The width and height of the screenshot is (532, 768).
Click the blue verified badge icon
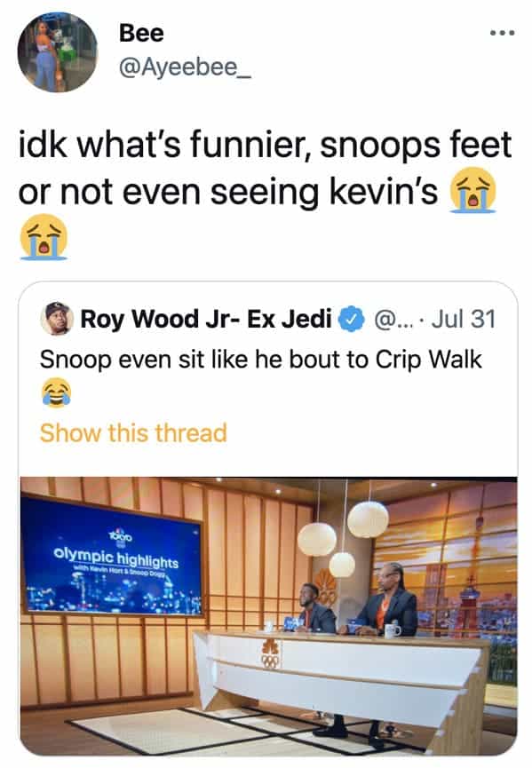(x=351, y=319)
